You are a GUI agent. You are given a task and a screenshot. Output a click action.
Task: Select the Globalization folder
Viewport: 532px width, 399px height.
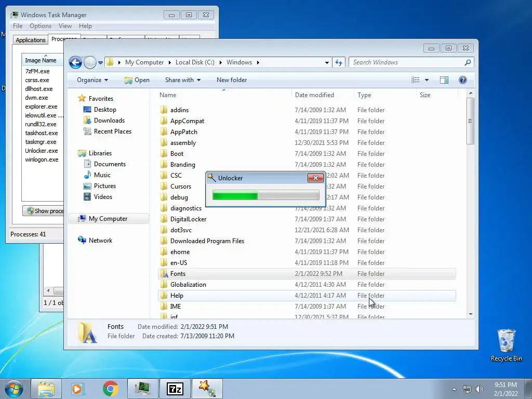[307, 285]
